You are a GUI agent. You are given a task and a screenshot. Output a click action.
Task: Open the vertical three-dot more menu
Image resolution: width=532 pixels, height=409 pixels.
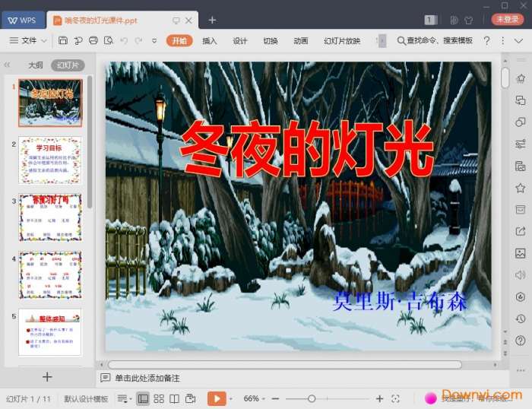(x=502, y=41)
